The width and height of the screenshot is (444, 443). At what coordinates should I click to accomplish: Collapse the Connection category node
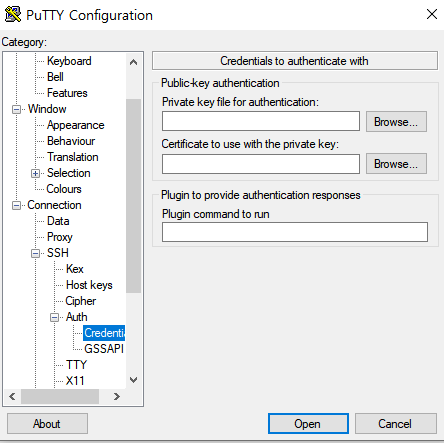tap(16, 205)
